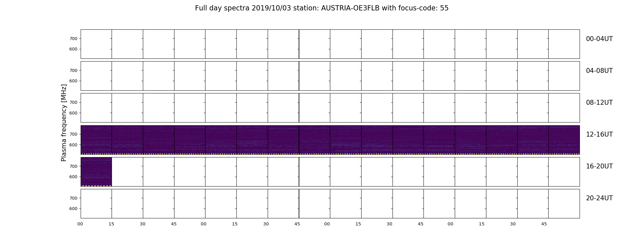Click the 700 tick of the 16-20UT row
Screen dimensions: 644x245
tap(73, 166)
